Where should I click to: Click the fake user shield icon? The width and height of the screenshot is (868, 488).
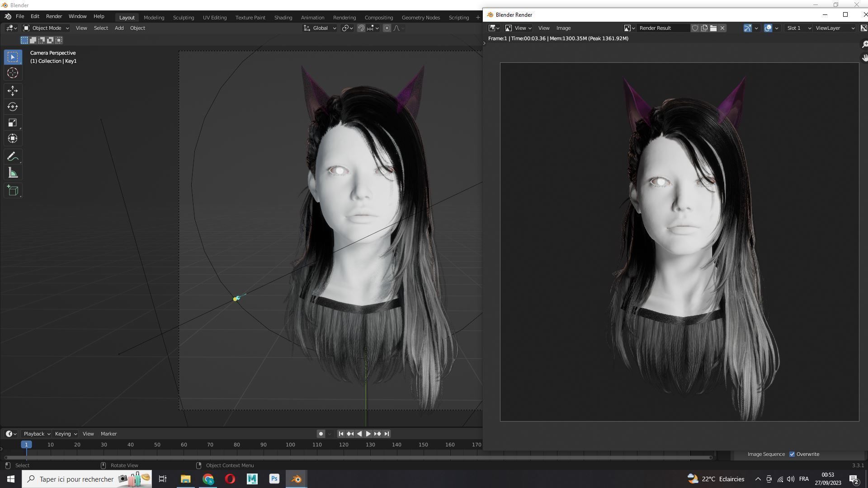click(x=695, y=28)
